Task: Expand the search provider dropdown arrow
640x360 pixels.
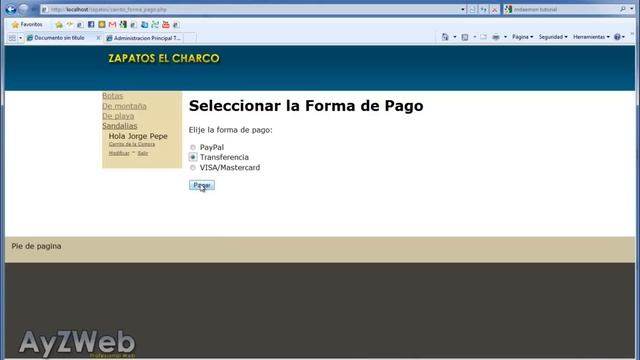Action: click(631, 9)
